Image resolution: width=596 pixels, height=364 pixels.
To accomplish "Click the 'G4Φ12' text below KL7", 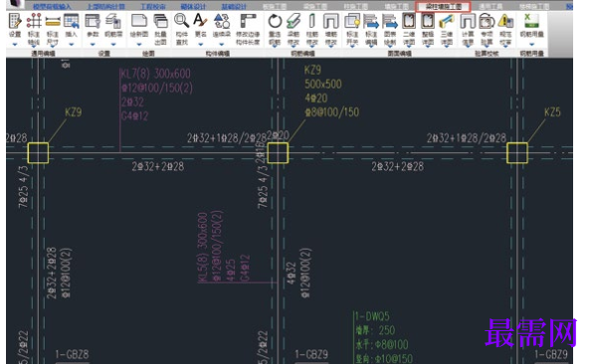I will point(134,115).
